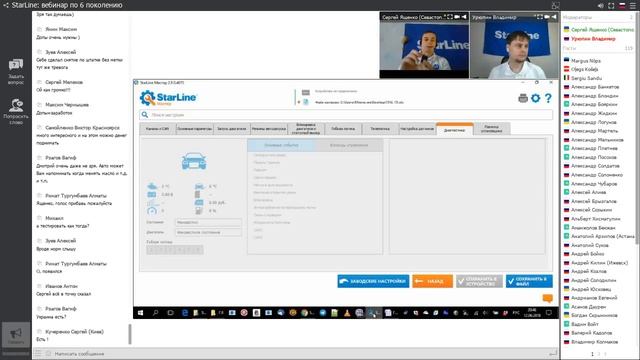Image resolution: width=640 pixels, height=360 pixels.
Task: Select participant 'Александр Жидких'
Action: (594, 113)
